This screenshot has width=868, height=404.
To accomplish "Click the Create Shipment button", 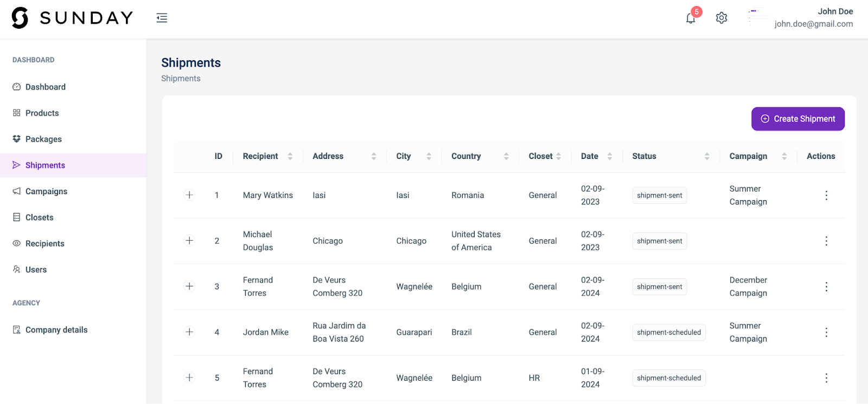I will coord(797,119).
